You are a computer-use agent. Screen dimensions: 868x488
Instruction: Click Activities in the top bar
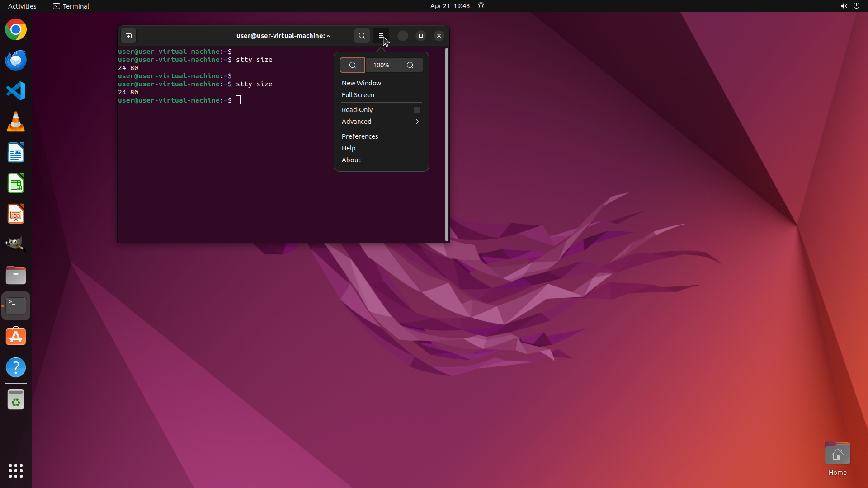coord(22,6)
